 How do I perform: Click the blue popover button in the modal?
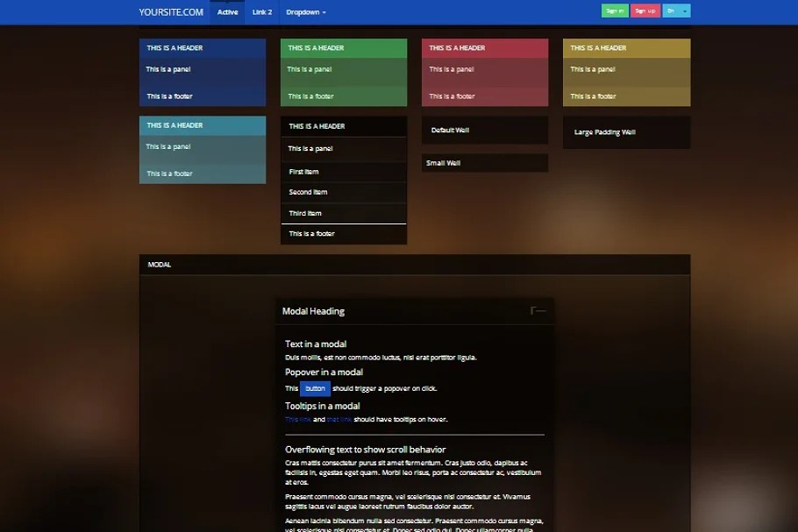pos(315,388)
